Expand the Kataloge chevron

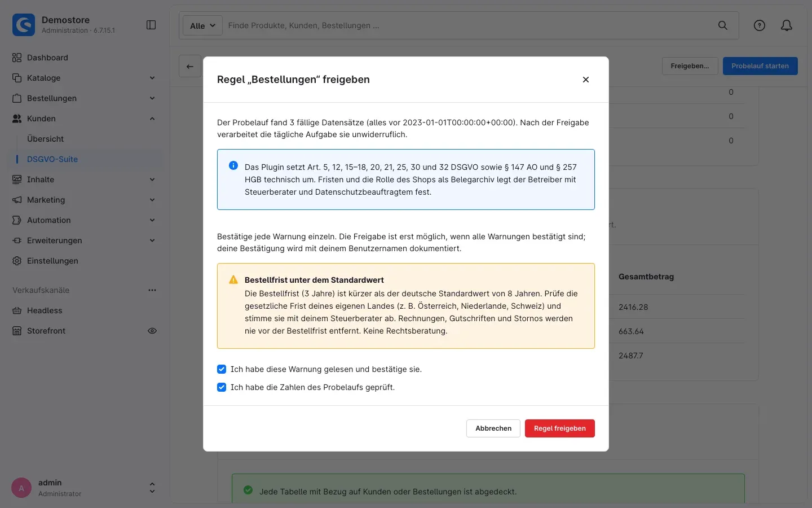(x=152, y=78)
